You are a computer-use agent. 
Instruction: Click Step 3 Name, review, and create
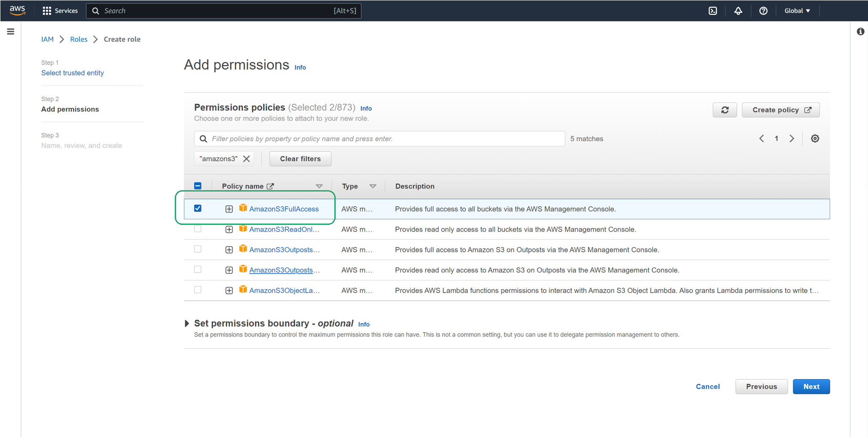(81, 146)
